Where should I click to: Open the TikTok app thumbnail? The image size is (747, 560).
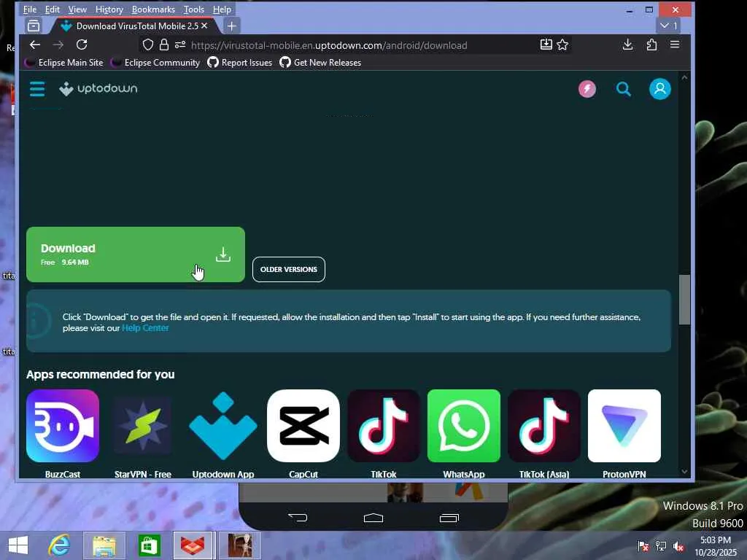(384, 426)
